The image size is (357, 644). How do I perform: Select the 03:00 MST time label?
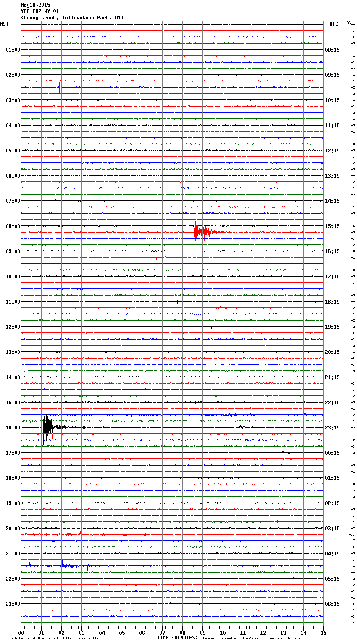(13, 100)
